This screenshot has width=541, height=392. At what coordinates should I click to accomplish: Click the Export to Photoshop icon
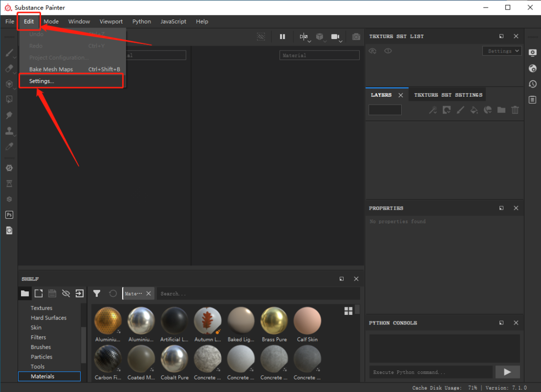click(x=10, y=215)
